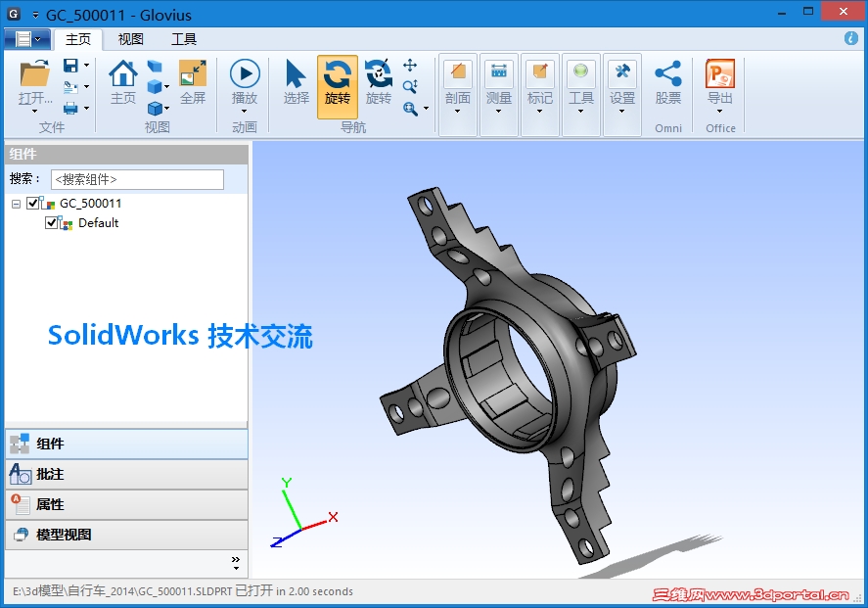The image size is (868, 608).
Task: Open the dropdown arrow under Open (打开)
Action: click(x=34, y=112)
